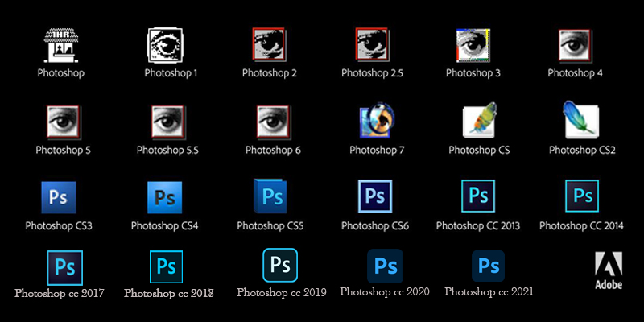The width and height of the screenshot is (644, 322).
Task: Click the Photoshop CC 2013 icon
Action: [478, 196]
